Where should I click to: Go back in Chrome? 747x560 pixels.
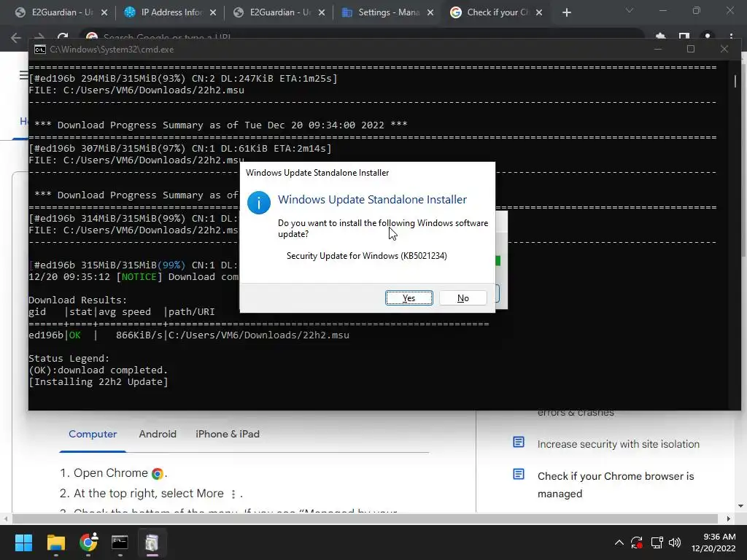point(16,38)
